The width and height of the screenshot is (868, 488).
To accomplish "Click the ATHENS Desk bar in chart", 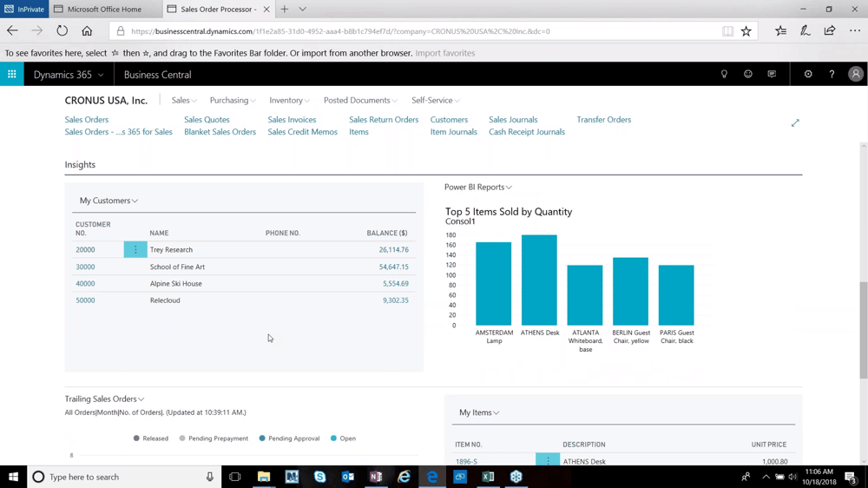I will (x=539, y=280).
